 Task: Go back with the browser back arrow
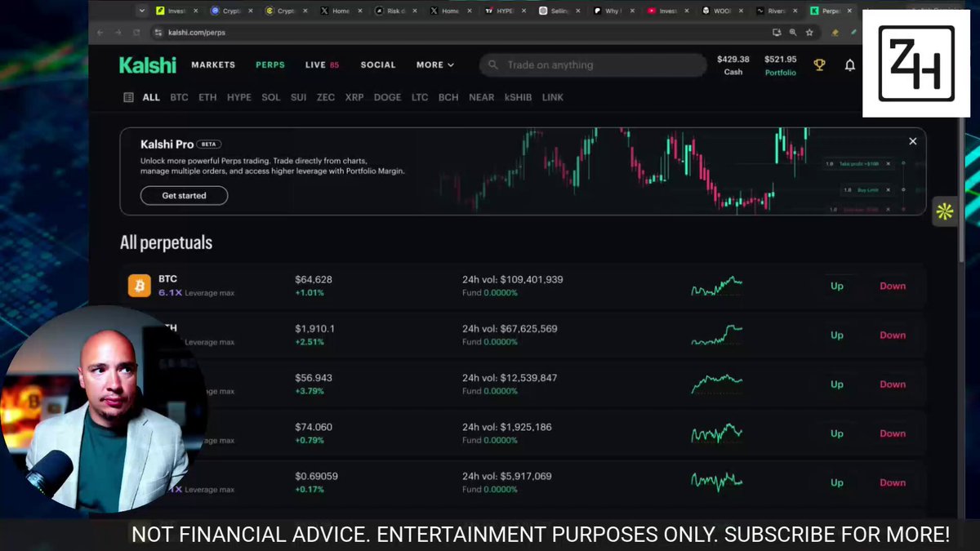pos(100,33)
